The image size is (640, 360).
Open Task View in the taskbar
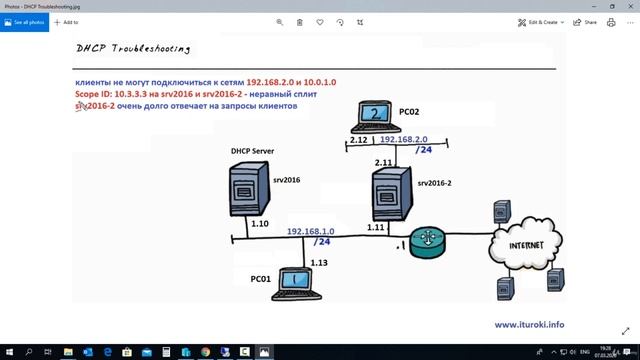48,352
